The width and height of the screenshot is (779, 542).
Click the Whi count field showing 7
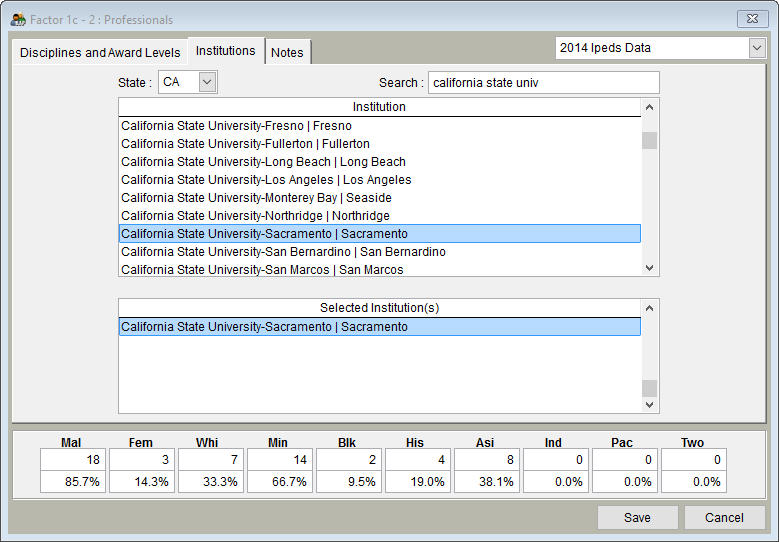click(211, 460)
